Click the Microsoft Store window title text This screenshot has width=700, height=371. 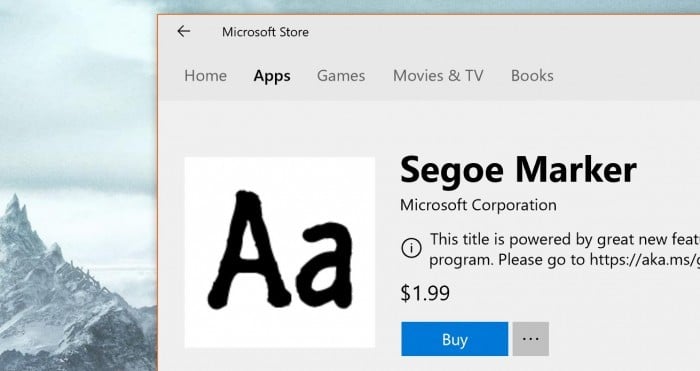pos(265,32)
